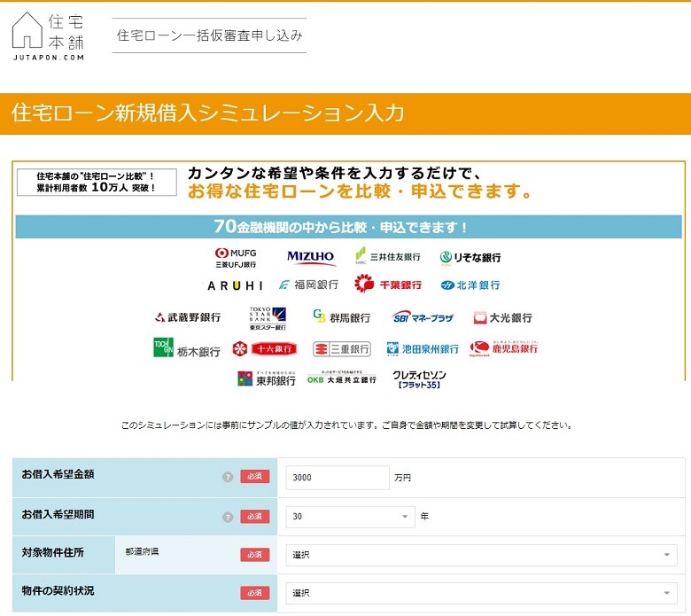Click the 北洋銀行 logo
The height and width of the screenshot is (616, 691).
pyautogui.click(x=470, y=285)
